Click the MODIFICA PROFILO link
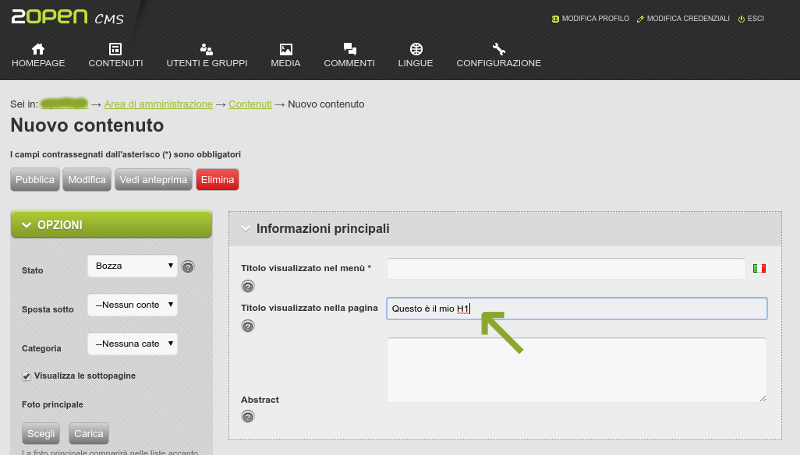Viewport: 800px width, 455px height. (595, 18)
